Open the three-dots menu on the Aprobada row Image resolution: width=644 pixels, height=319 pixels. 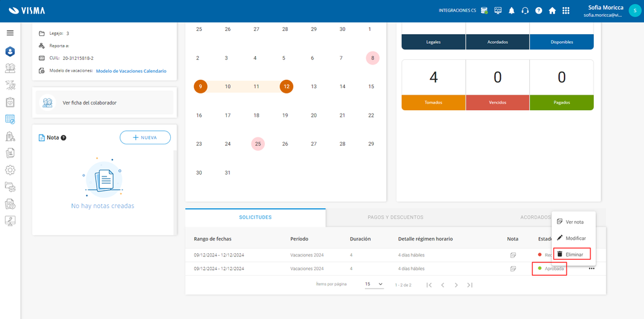(x=591, y=269)
